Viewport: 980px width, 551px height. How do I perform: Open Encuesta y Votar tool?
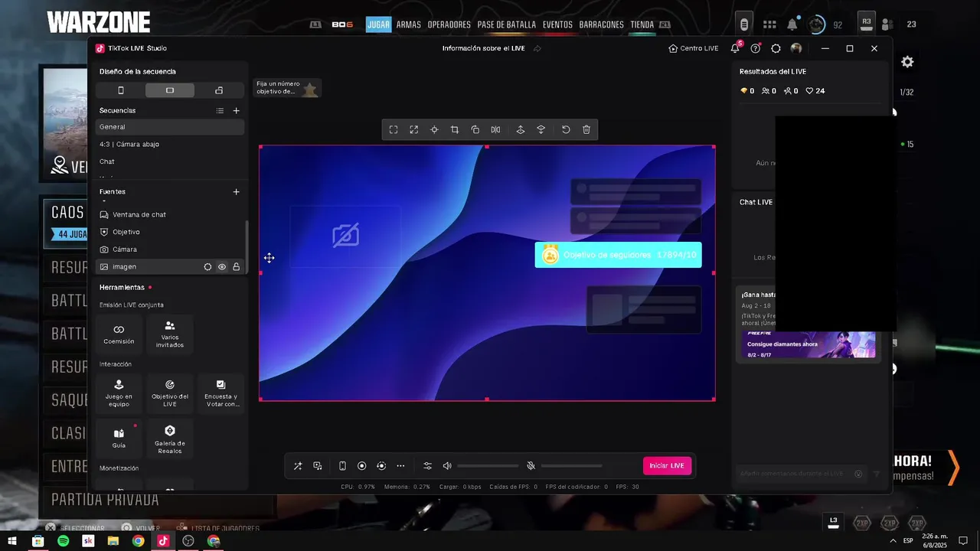click(220, 393)
